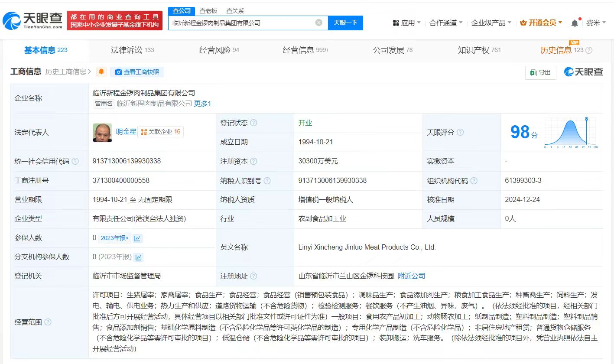Open trend chart icon next to 2023年报

click(137, 238)
